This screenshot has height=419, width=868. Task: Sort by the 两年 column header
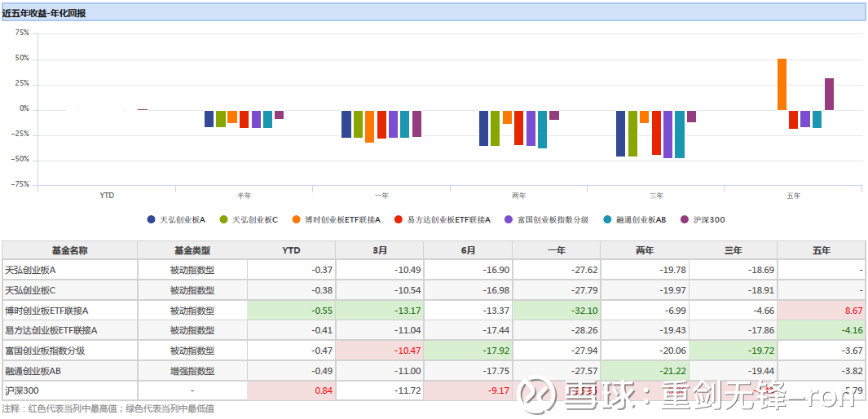pyautogui.click(x=645, y=250)
